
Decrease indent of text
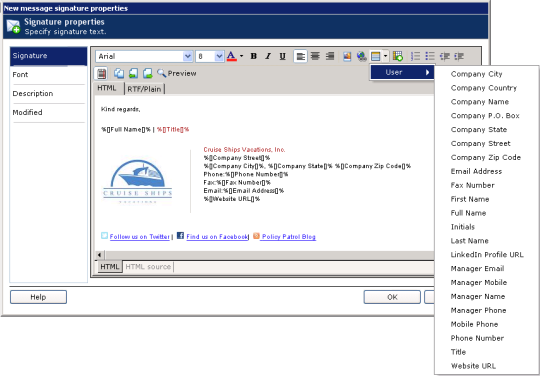(x=445, y=56)
